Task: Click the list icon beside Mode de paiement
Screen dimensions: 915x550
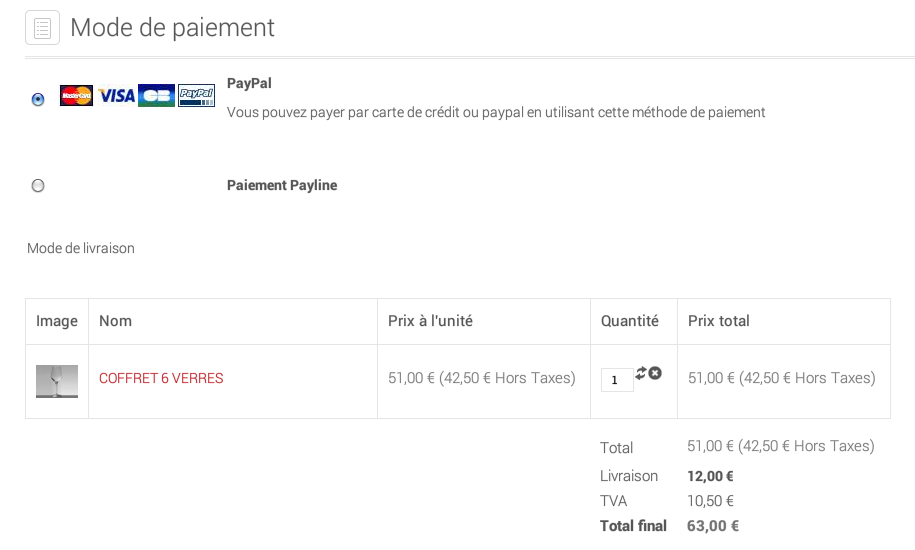Action: 43,27
